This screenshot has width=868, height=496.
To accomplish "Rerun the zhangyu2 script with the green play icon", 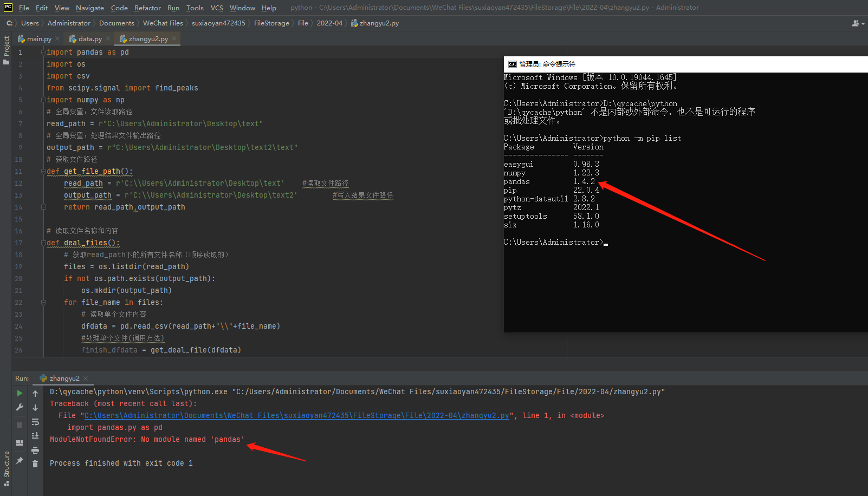I will [x=20, y=393].
